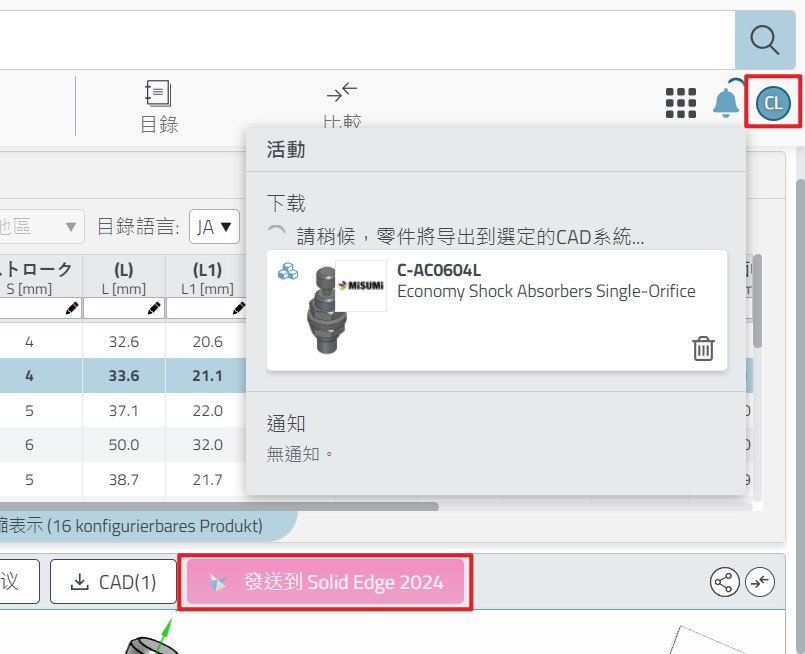Open the 目錄語言 JA dropdown
The image size is (805, 654).
coord(214,226)
